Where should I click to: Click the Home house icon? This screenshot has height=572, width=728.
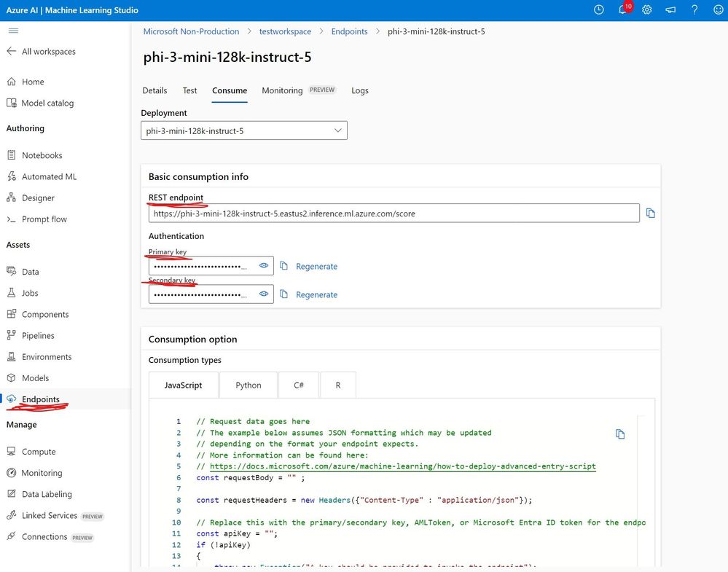(x=12, y=82)
